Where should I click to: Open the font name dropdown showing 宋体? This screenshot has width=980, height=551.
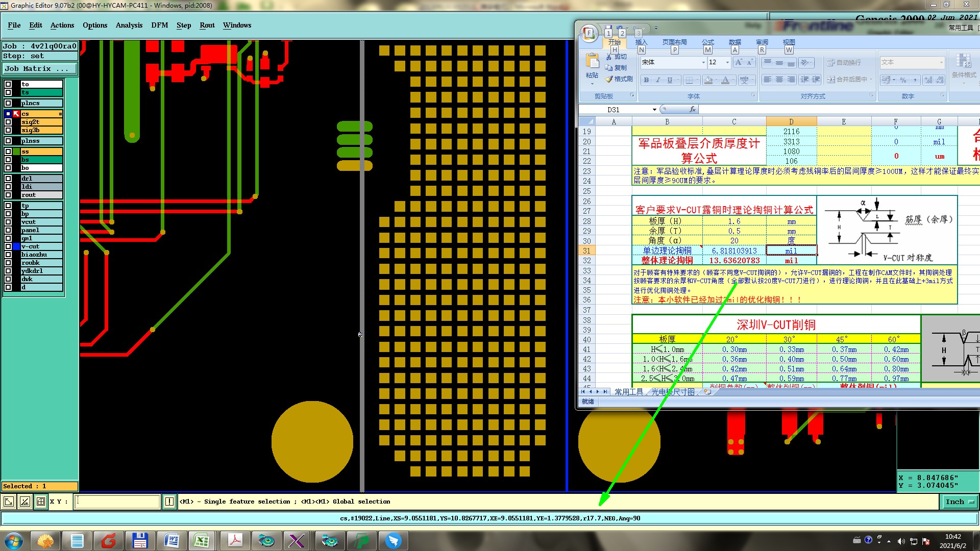coord(703,62)
